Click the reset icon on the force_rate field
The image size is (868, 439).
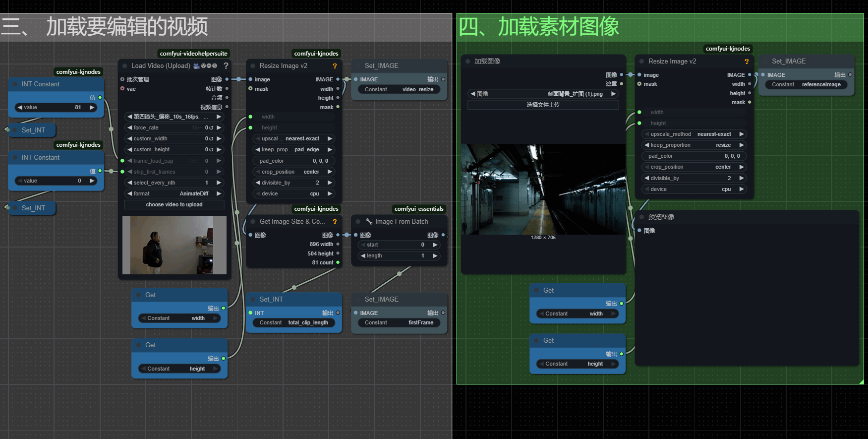click(x=211, y=127)
